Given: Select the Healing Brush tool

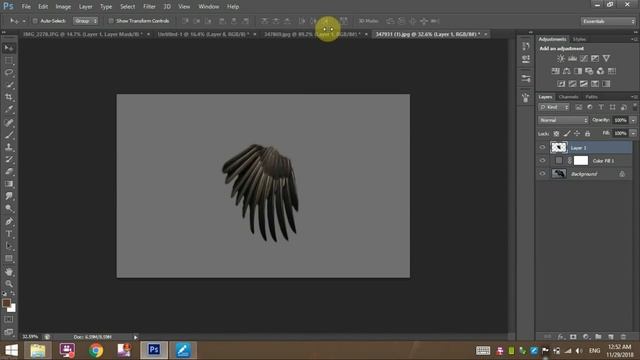Looking at the screenshot, I should pos(9,122).
